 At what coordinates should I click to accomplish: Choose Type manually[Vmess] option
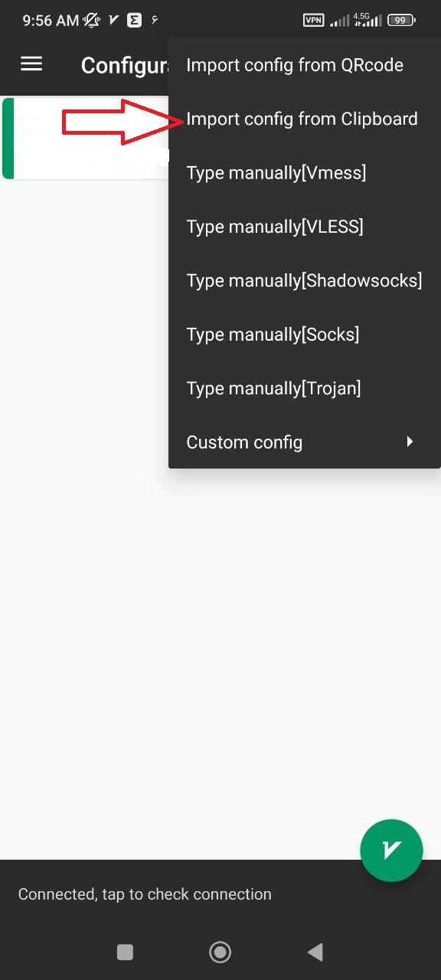tap(276, 172)
